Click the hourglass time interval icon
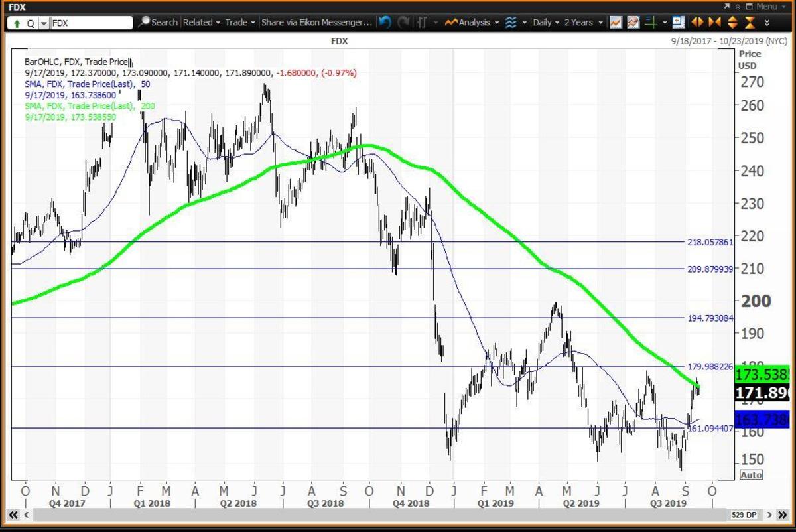The image size is (796, 532). click(x=752, y=22)
